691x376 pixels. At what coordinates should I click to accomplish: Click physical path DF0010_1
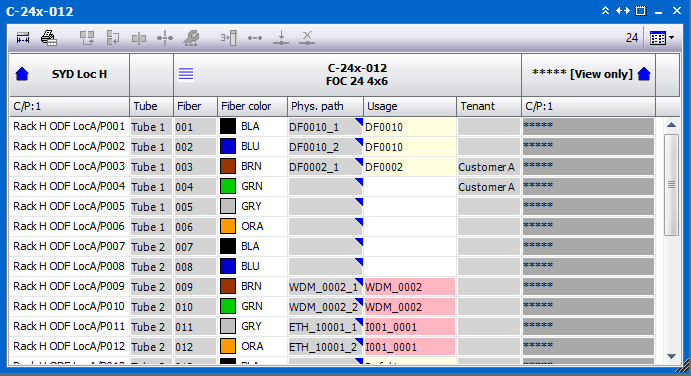325,127
